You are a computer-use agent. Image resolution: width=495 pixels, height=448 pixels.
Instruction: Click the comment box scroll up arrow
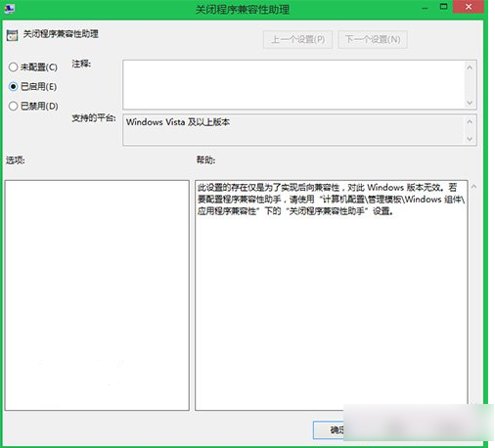coord(470,67)
